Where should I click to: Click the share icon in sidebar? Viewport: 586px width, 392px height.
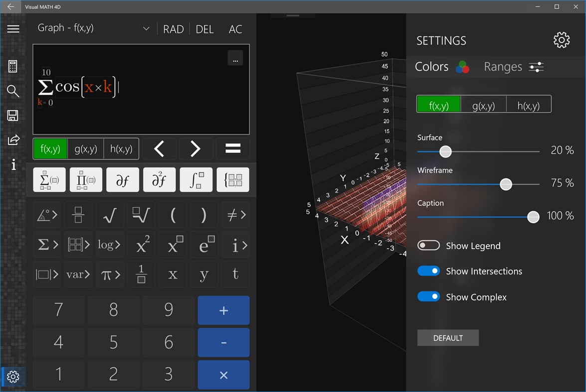point(13,140)
